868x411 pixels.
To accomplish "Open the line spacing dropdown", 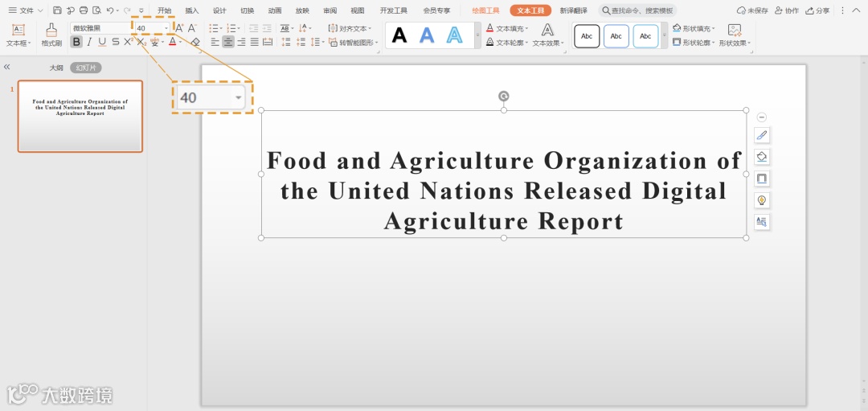I will click(x=323, y=42).
